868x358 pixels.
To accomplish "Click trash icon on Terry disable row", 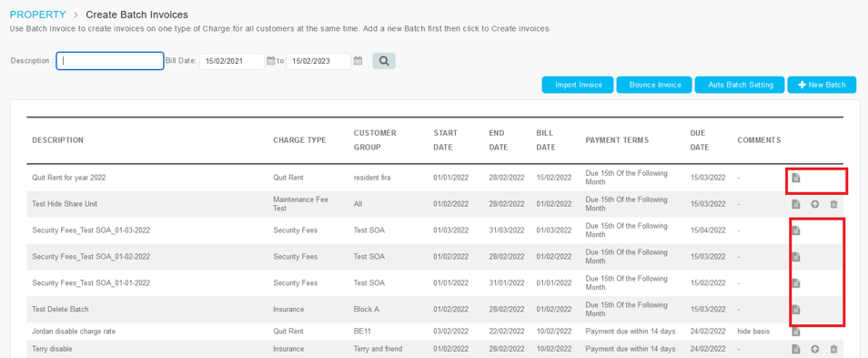I will (833, 349).
